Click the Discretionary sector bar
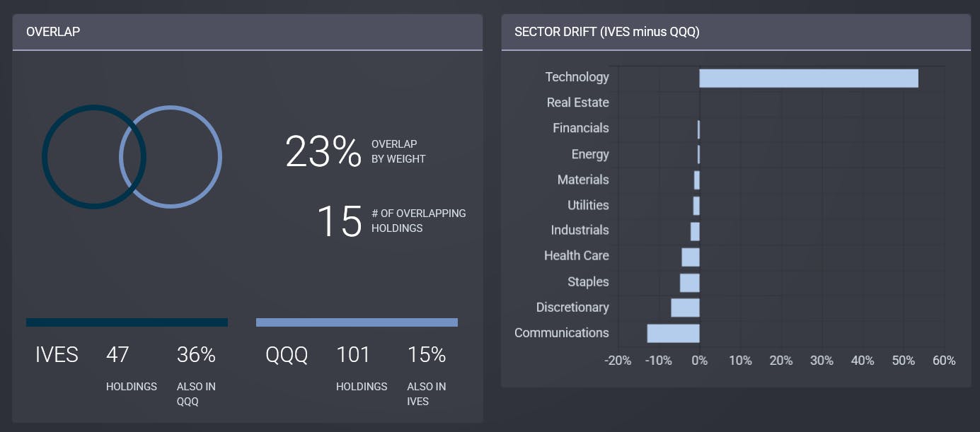Image resolution: width=980 pixels, height=432 pixels. (685, 307)
